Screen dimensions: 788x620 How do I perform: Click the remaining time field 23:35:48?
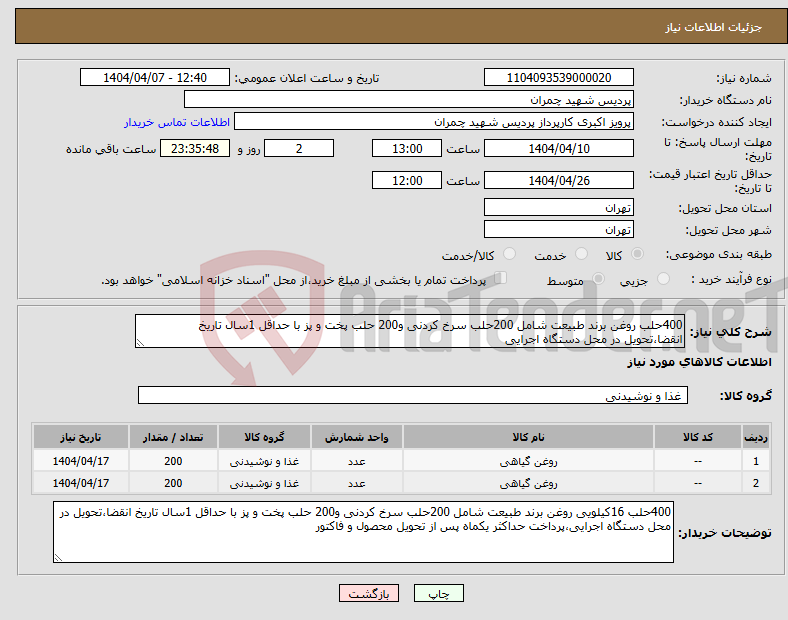point(195,149)
